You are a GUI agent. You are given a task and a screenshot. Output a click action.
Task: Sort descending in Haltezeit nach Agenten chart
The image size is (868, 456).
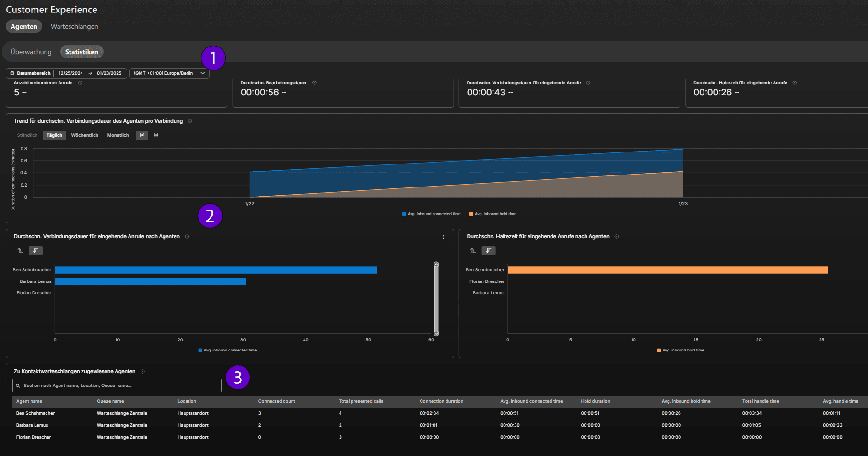point(489,251)
